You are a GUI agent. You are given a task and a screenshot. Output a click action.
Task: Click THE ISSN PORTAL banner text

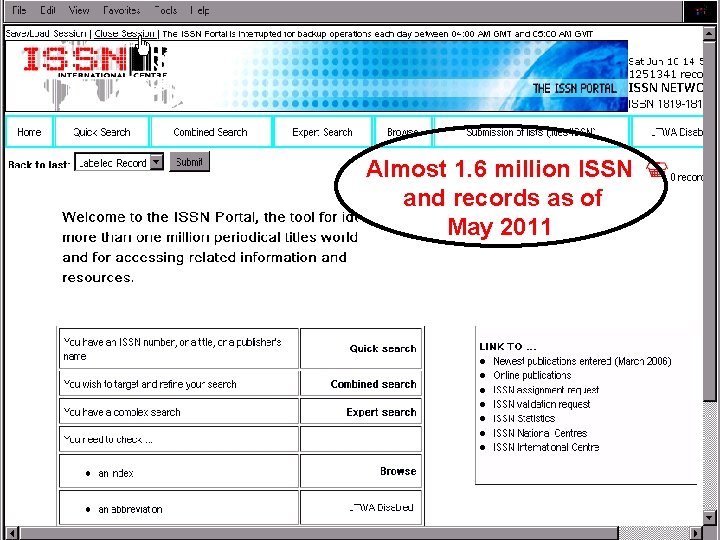574,88
